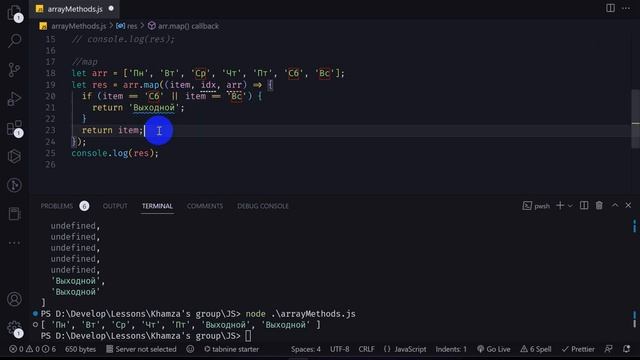Image resolution: width=640 pixels, height=360 pixels.
Task: Click console.log(res) on line 25
Action: (x=115, y=153)
